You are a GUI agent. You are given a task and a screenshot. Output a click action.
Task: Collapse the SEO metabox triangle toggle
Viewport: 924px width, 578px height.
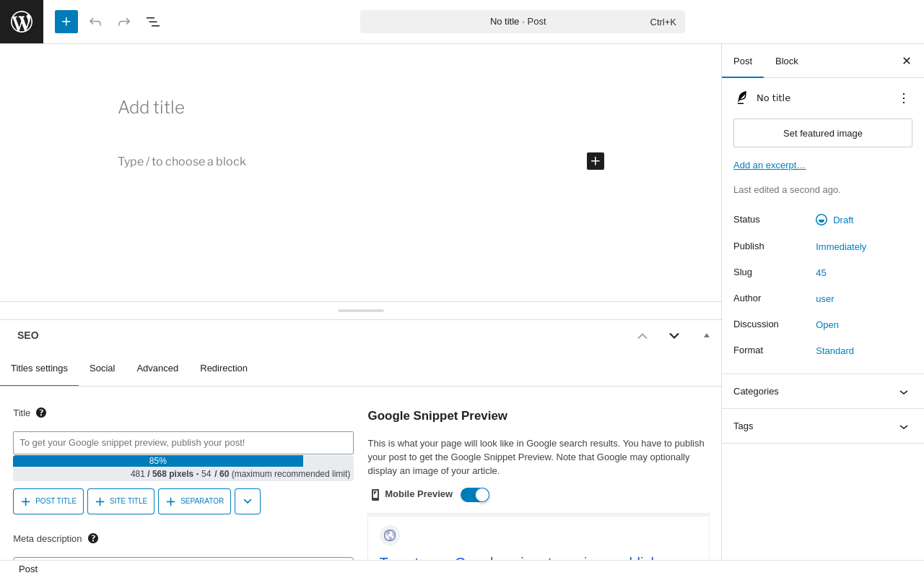tap(707, 335)
